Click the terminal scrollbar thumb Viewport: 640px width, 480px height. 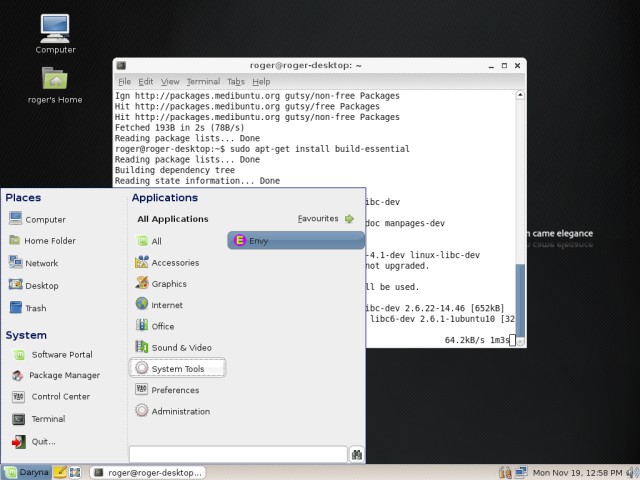point(520,300)
